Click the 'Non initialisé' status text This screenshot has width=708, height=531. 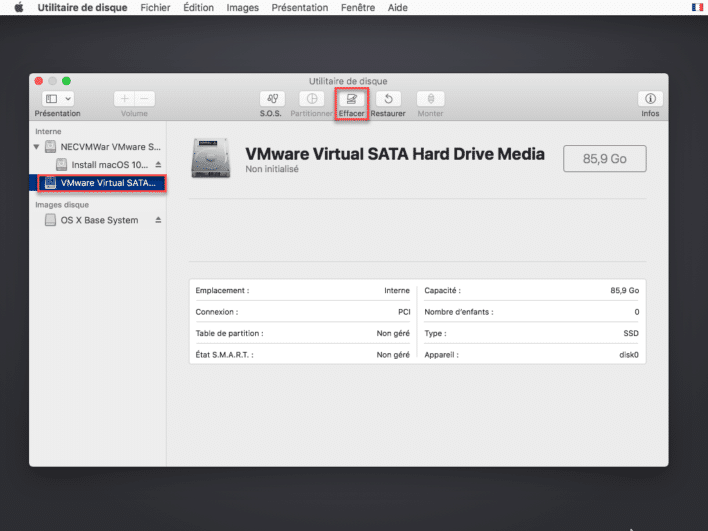pyautogui.click(x=272, y=169)
